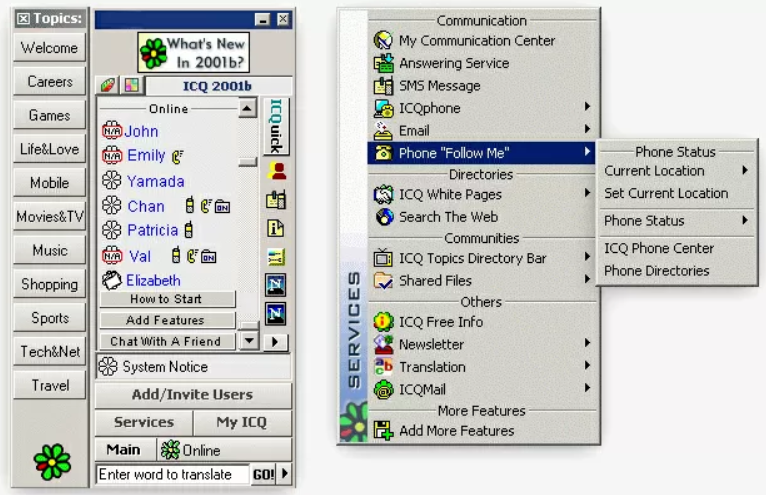Open the Tech&Net topic
The height and width of the screenshot is (495, 766).
tap(49, 351)
